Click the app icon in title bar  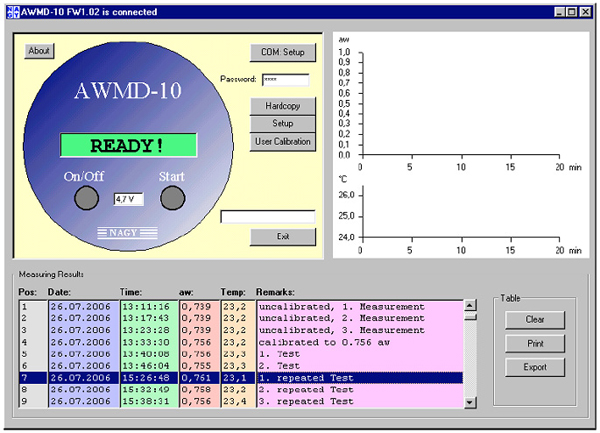13,12
